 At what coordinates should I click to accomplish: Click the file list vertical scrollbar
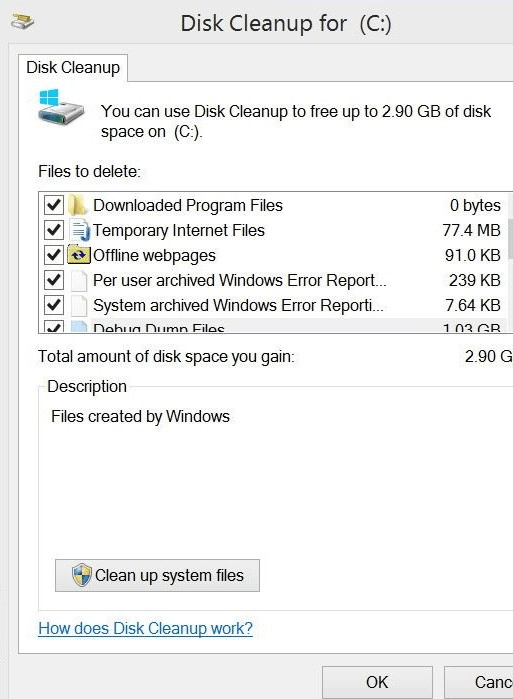[510, 262]
